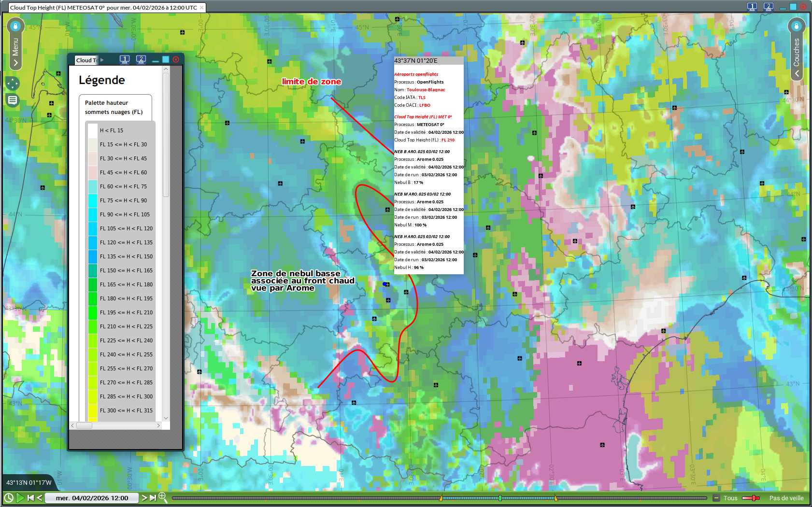Jump to the first time step

tap(31, 498)
